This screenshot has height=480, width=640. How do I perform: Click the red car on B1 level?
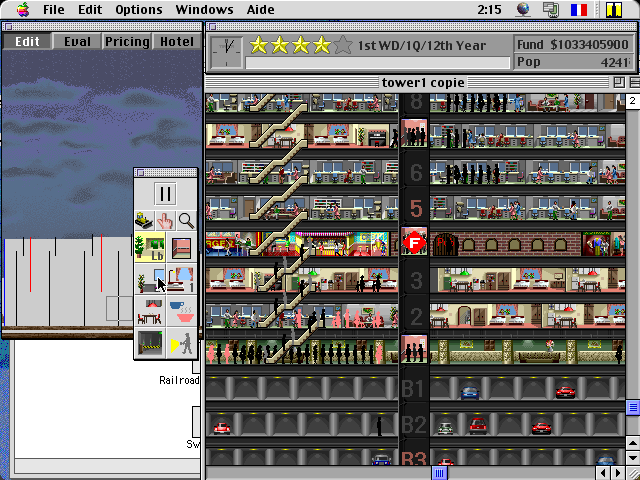click(x=565, y=392)
